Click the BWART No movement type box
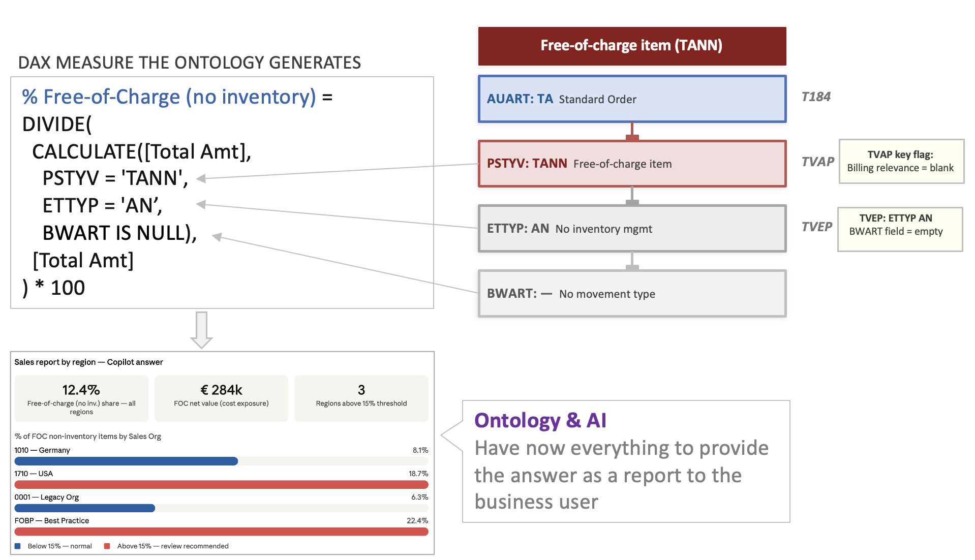 pyautogui.click(x=631, y=293)
